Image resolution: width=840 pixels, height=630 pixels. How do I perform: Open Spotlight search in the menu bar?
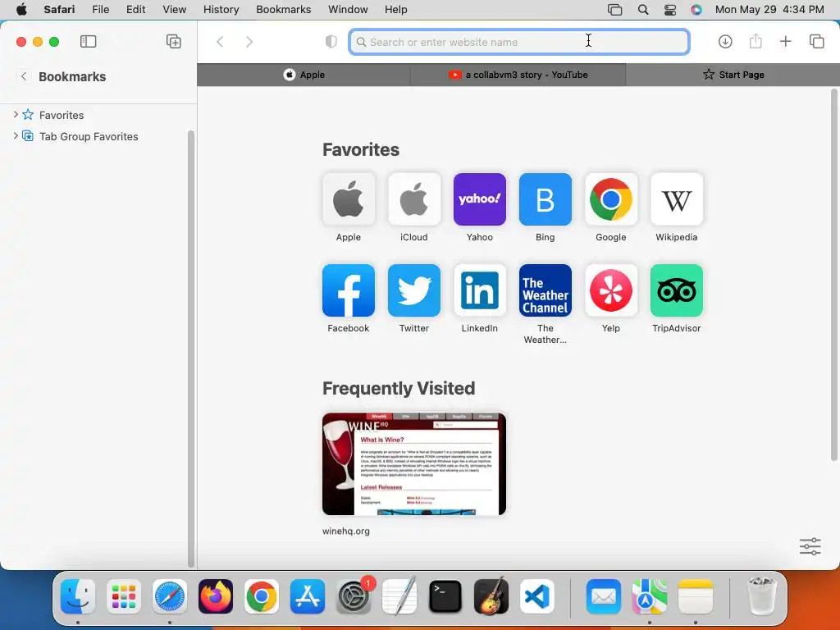(x=643, y=10)
